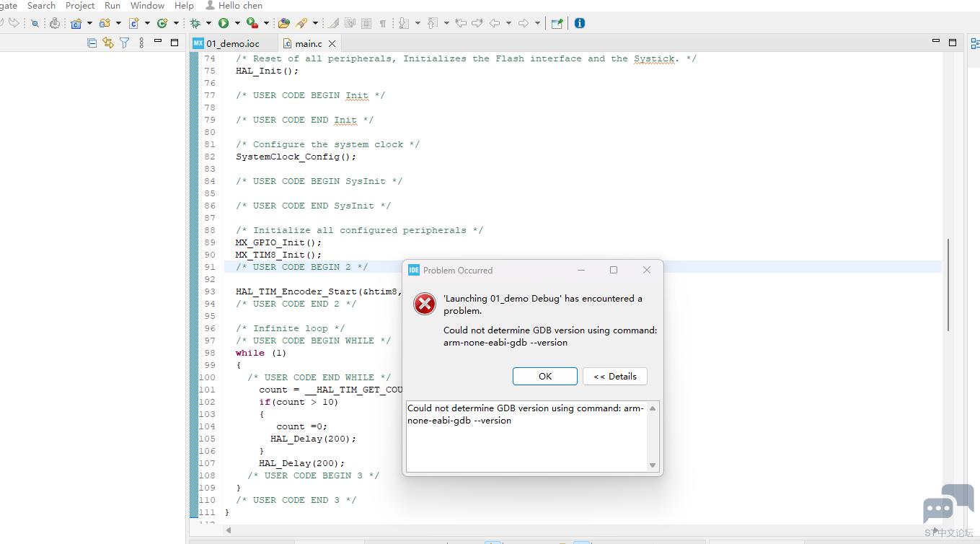Collapse details with the << Details button

(x=615, y=376)
